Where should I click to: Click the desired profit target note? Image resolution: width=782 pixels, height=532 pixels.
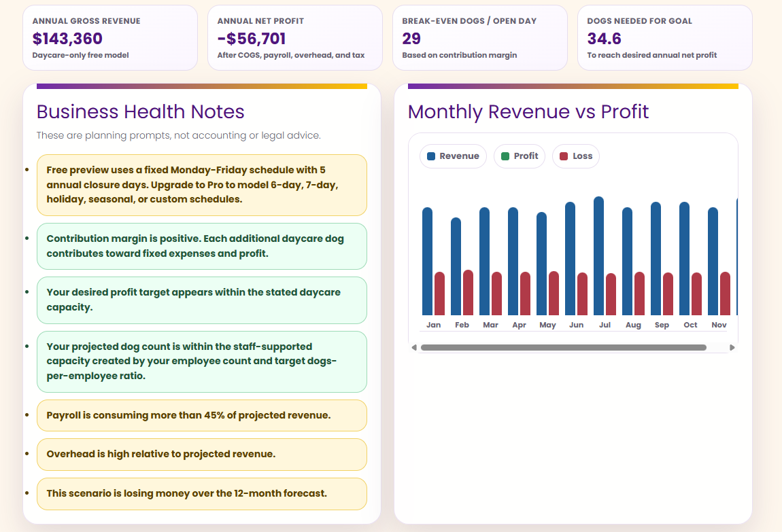(x=202, y=300)
